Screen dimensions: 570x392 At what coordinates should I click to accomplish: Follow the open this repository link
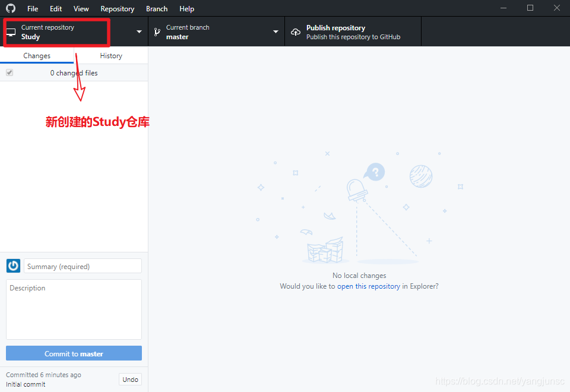click(x=369, y=286)
